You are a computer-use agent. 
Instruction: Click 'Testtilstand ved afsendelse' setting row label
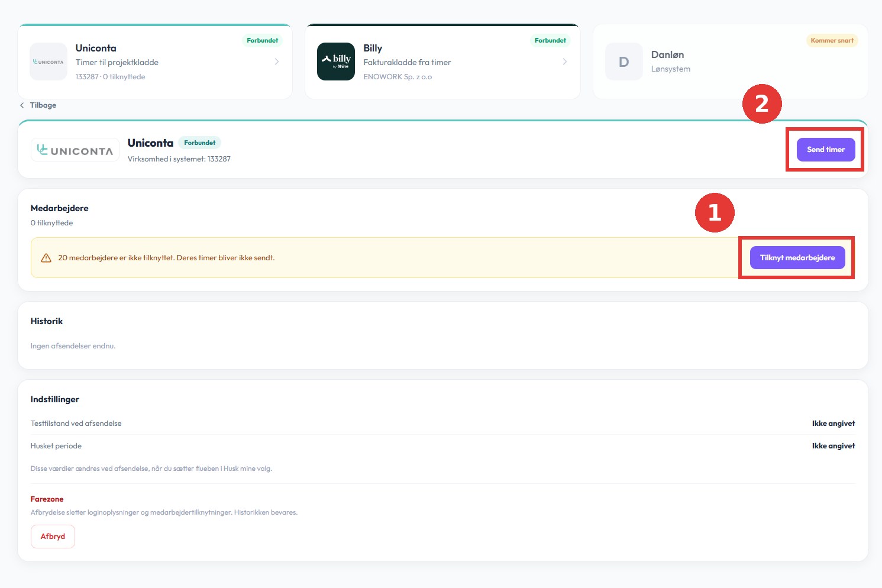click(76, 424)
